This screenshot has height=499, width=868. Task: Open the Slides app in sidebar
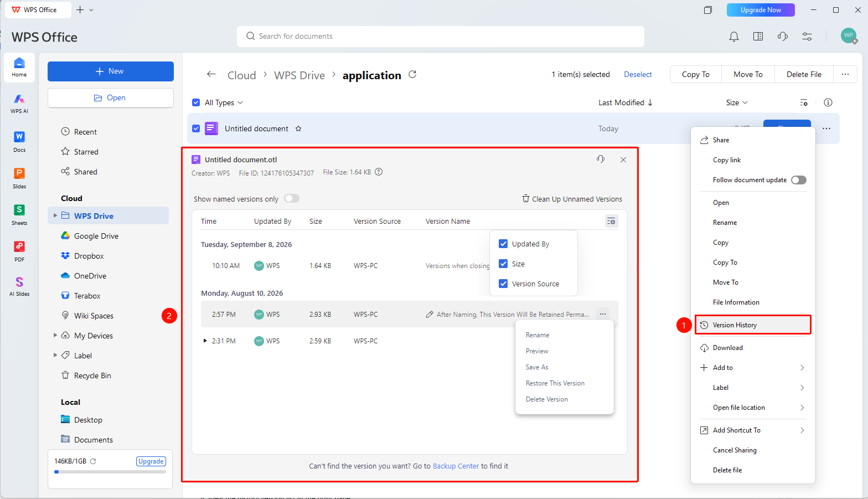[x=19, y=178]
